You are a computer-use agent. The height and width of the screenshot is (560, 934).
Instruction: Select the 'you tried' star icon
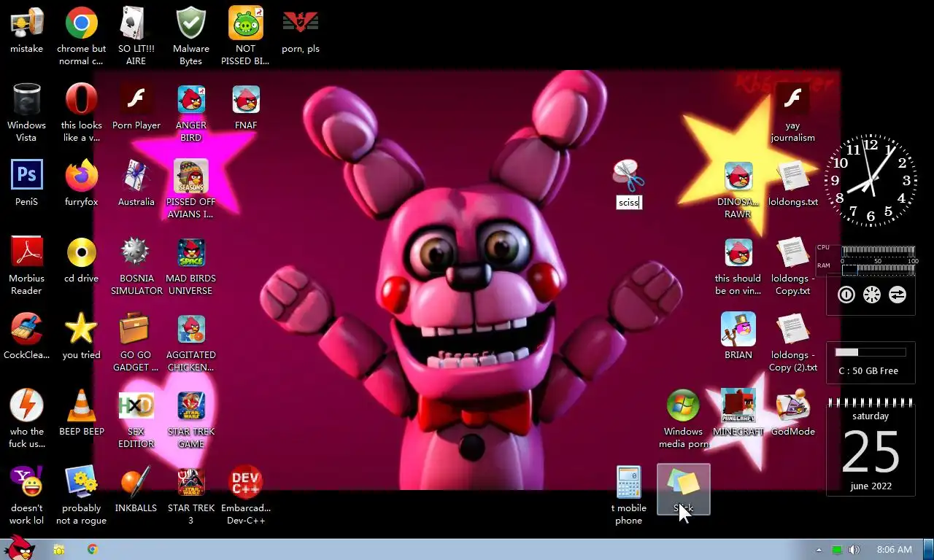pyautogui.click(x=82, y=329)
